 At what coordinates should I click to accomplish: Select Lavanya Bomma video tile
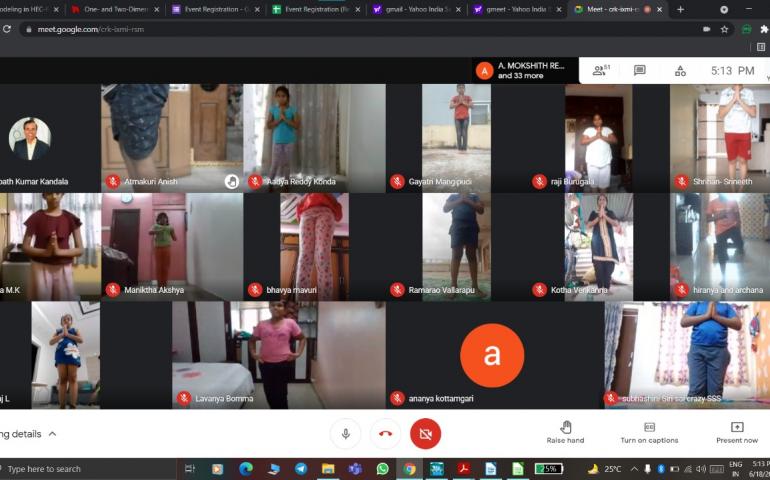pyautogui.click(x=279, y=355)
